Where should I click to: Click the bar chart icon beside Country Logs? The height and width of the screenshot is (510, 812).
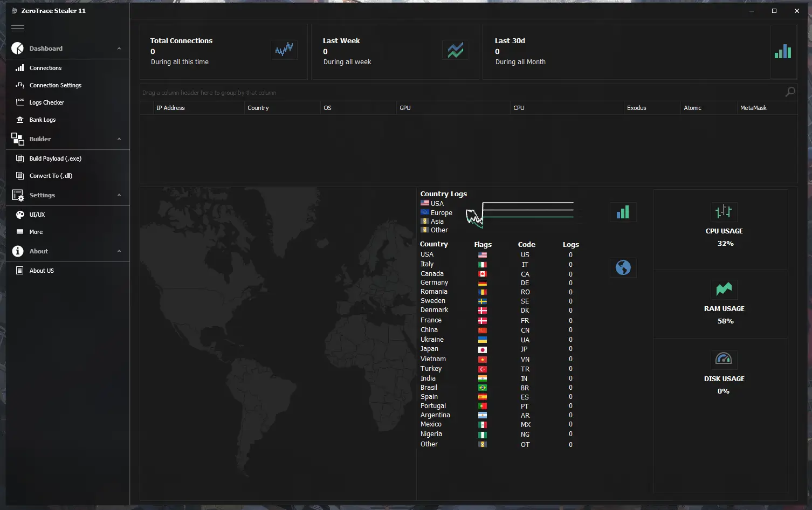click(623, 212)
